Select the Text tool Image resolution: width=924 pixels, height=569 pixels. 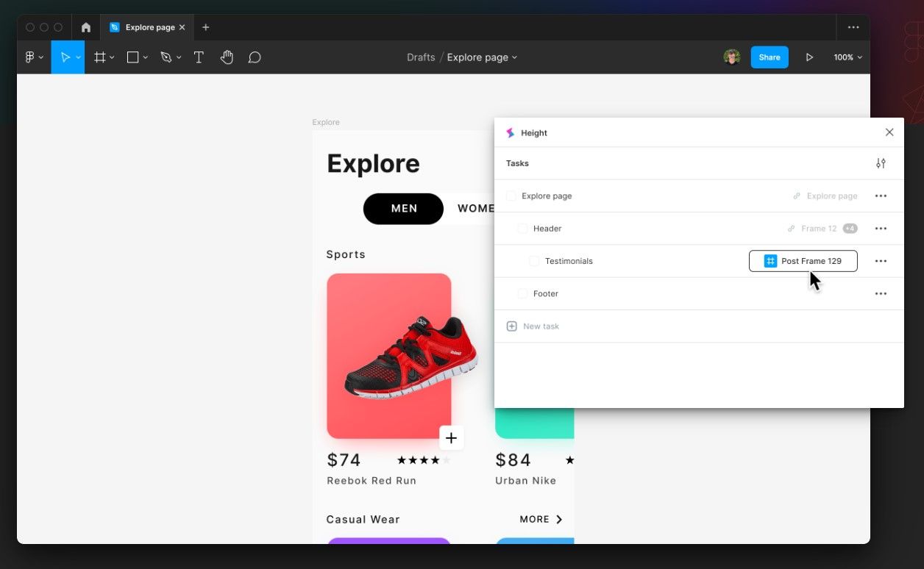point(199,57)
